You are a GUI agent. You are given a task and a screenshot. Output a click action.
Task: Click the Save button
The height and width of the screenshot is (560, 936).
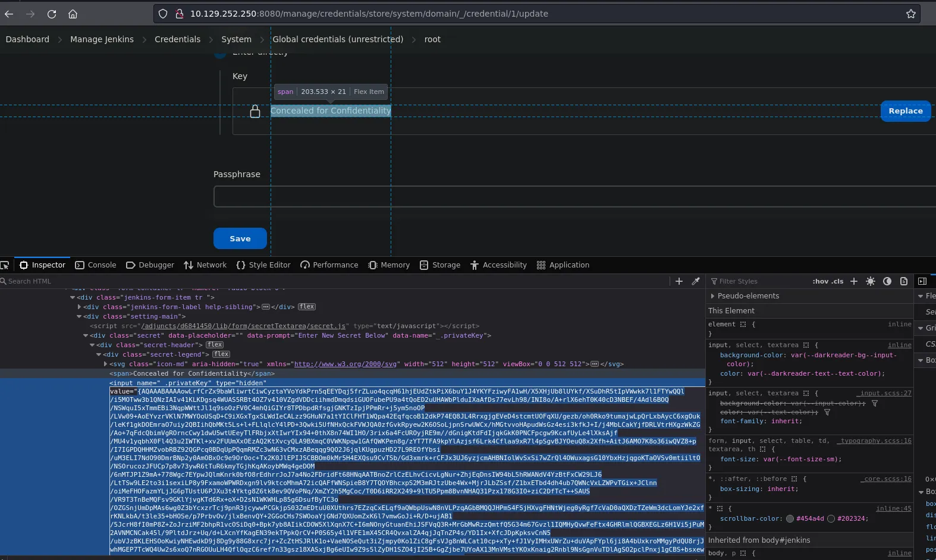(240, 238)
